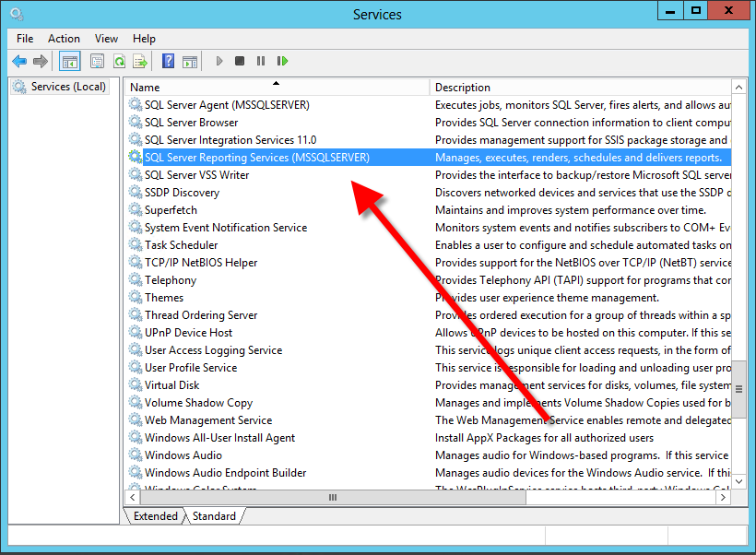
Task: Select the Virtual Disk service name
Action: point(172,384)
